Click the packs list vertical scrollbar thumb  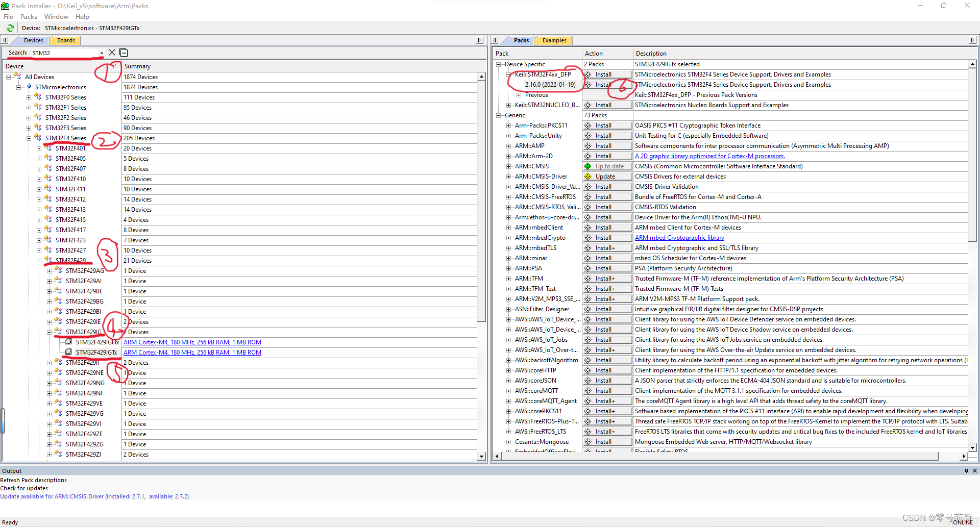pyautogui.click(x=972, y=155)
